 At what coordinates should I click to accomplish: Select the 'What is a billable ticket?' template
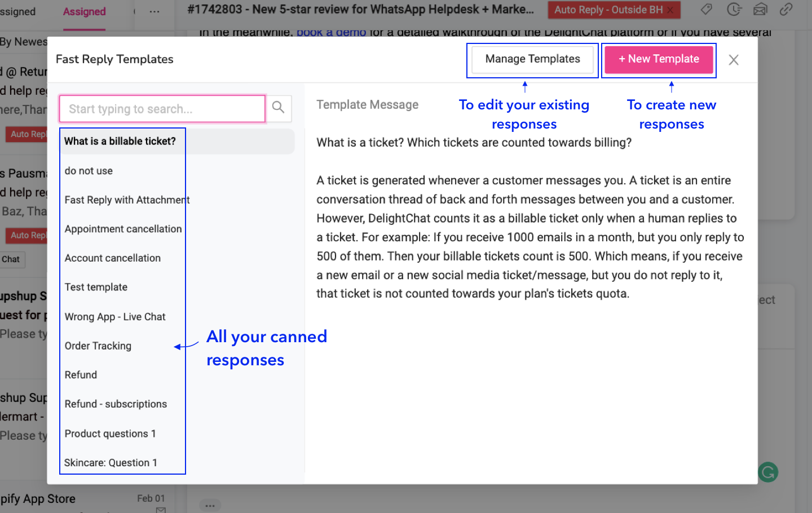(120, 141)
